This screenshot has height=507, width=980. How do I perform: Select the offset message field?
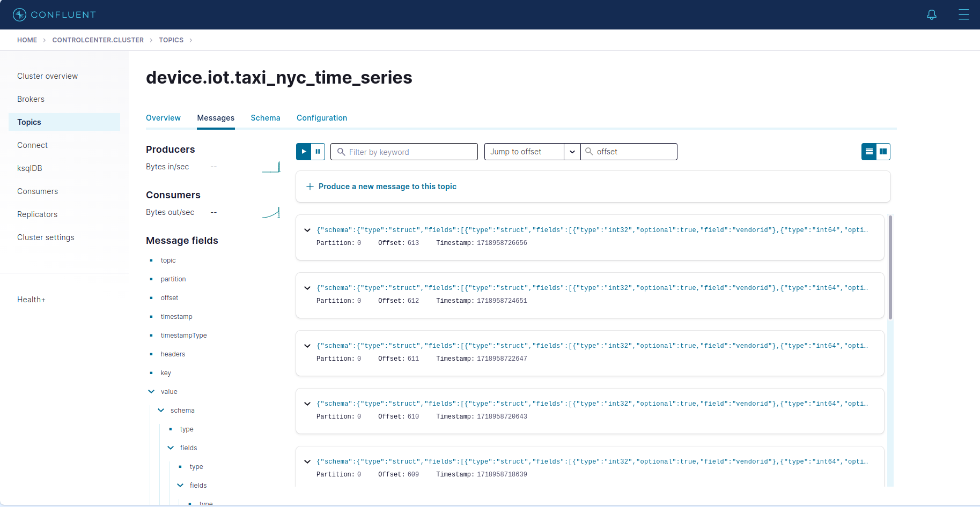point(170,298)
